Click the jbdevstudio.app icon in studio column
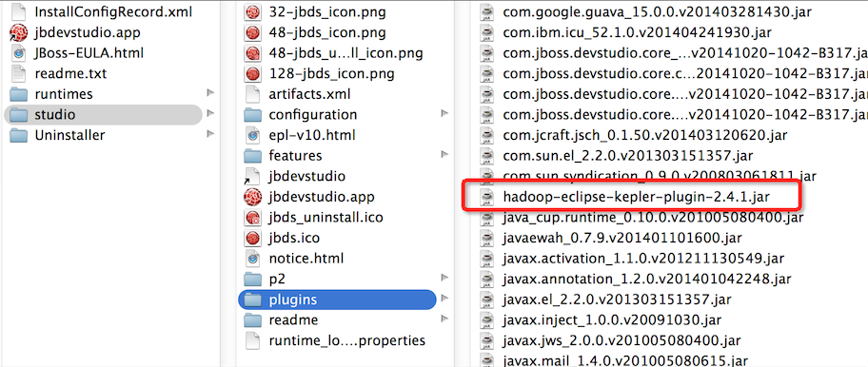Screen dimensions: 868x367 click(x=253, y=197)
